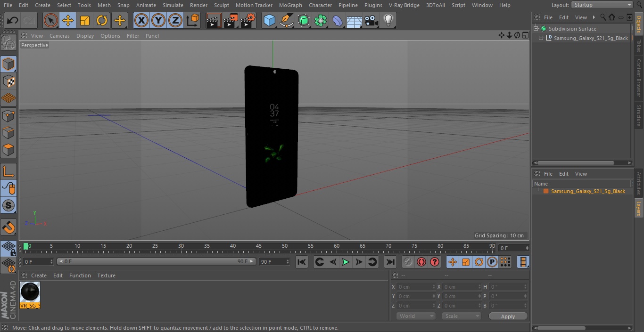Open the deformer objects icon
Image resolution: width=644 pixels, height=332 pixels.
(338, 20)
